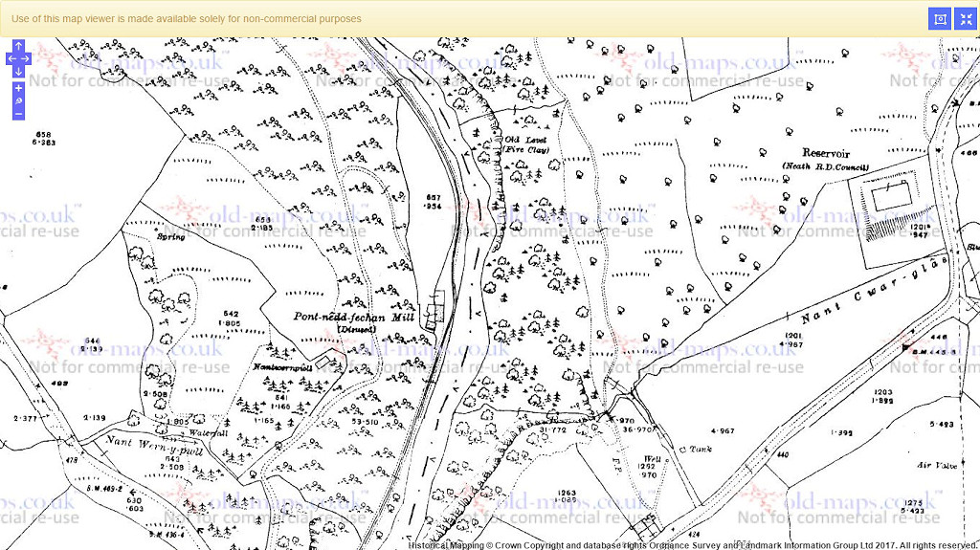Click the '53·510' acreage figure
The image size is (980, 550).
[366, 422]
